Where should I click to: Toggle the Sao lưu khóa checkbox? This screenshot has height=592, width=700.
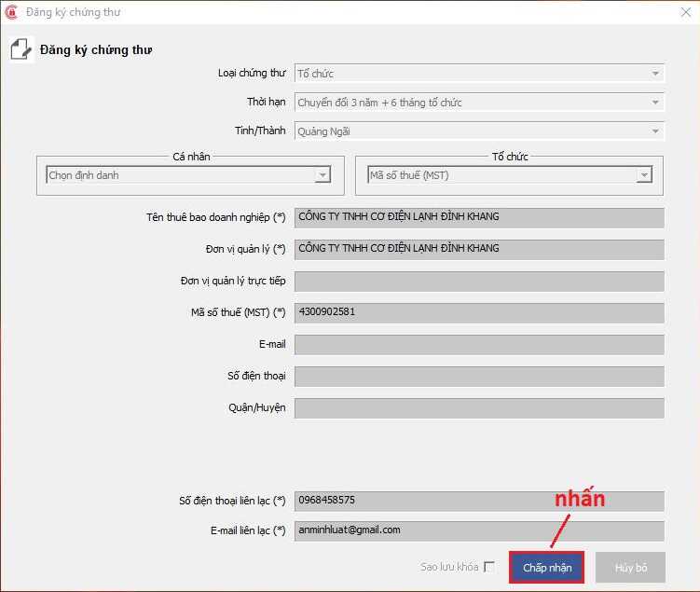tap(489, 567)
